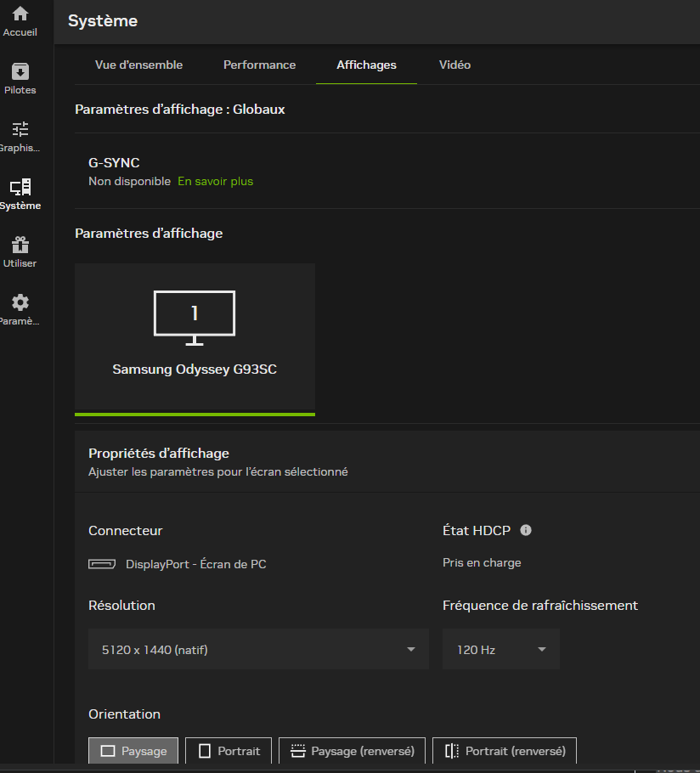700x773 pixels.
Task: Select the Système sidebar icon
Action: coord(20,188)
